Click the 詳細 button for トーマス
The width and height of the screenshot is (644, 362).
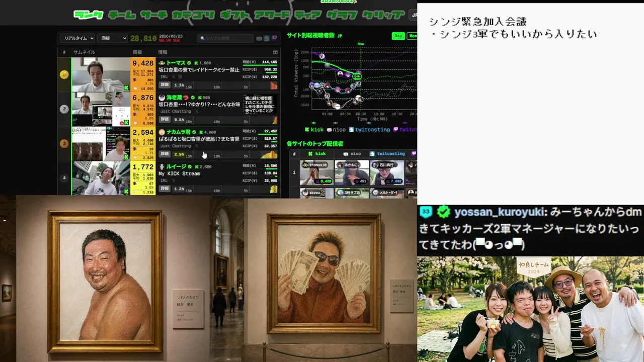point(165,85)
